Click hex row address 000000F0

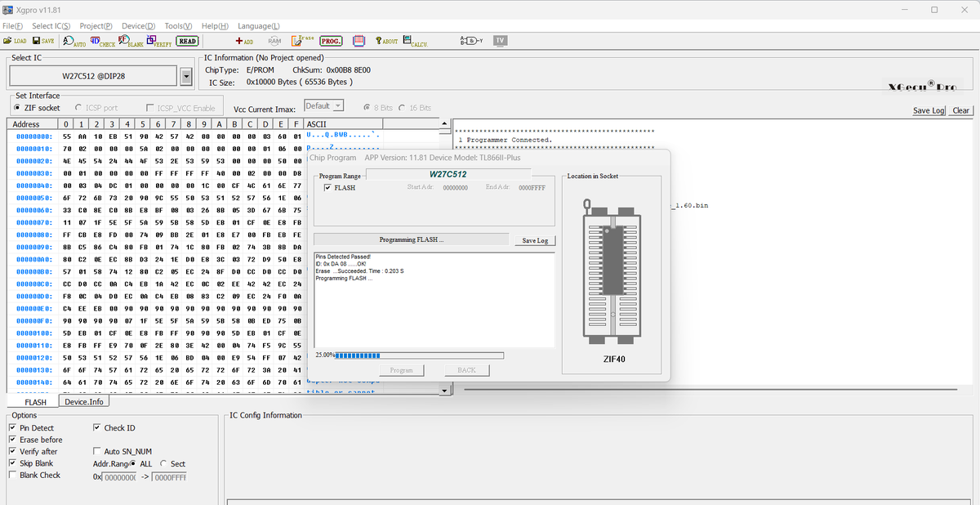coord(34,320)
